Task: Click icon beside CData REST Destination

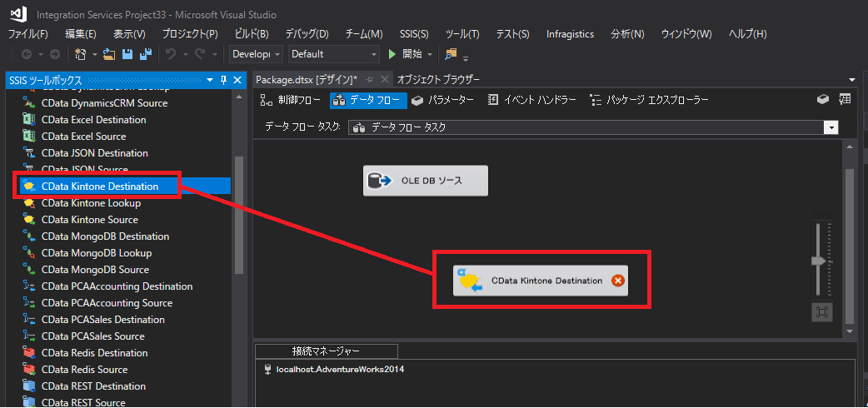Action: tap(29, 386)
